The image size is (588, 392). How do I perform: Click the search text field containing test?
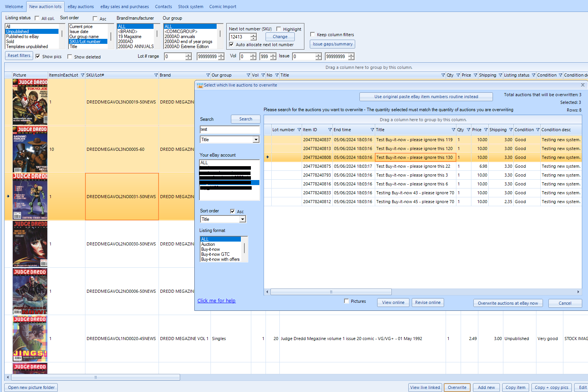click(230, 130)
